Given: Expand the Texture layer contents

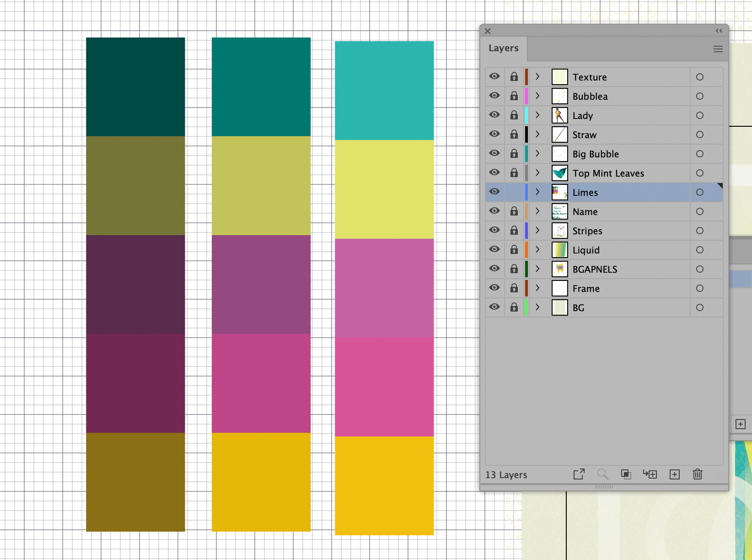Looking at the screenshot, I should (x=538, y=77).
